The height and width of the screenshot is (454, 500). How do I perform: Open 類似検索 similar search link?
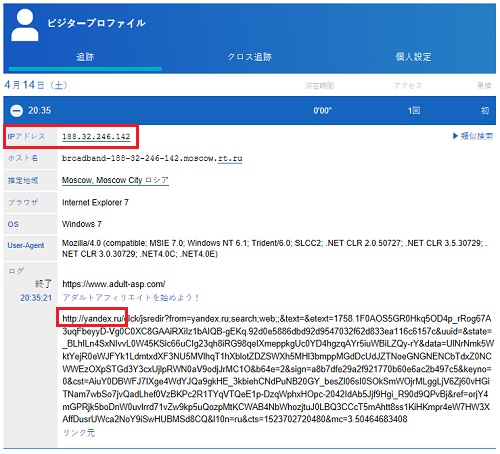click(x=473, y=136)
